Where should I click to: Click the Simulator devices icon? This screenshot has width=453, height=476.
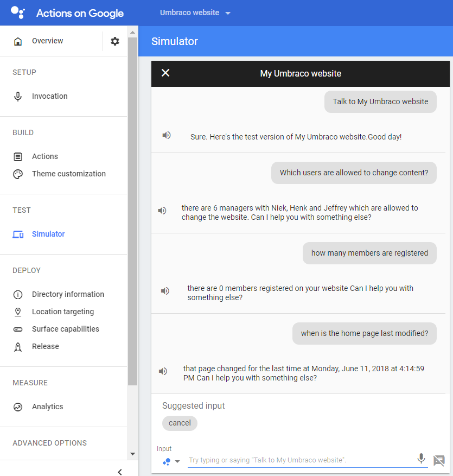[18, 234]
